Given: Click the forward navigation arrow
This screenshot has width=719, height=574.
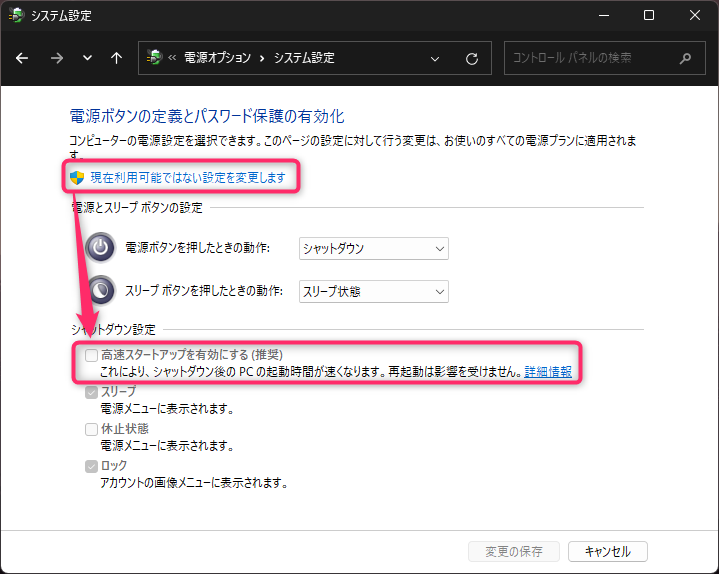Looking at the screenshot, I should (56, 58).
